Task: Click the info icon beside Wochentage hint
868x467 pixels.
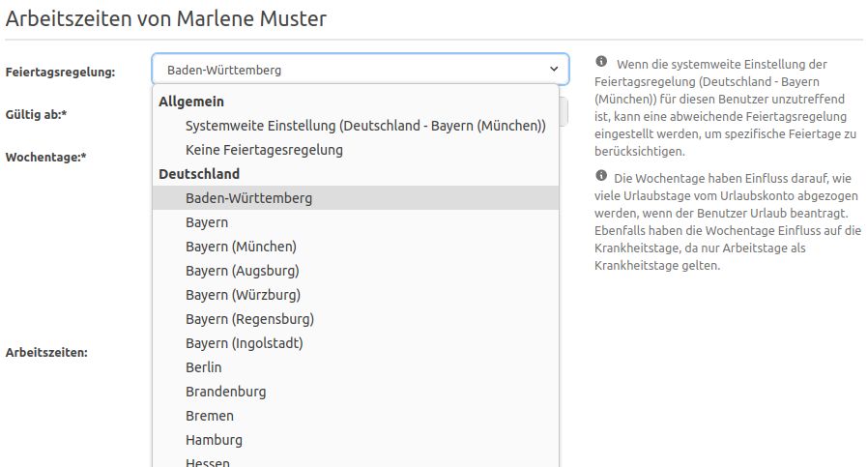Action: (601, 176)
